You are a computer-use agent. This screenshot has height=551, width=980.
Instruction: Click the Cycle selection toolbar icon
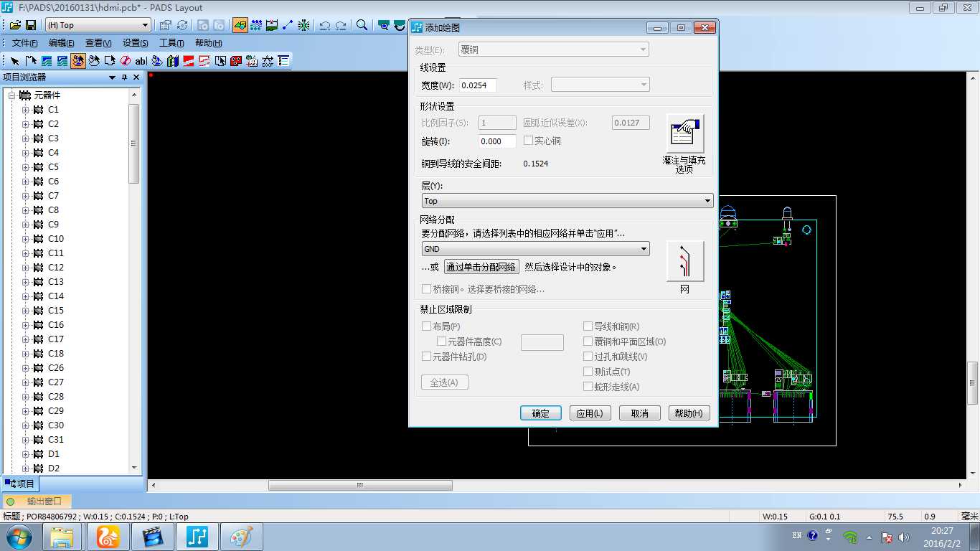[182, 25]
